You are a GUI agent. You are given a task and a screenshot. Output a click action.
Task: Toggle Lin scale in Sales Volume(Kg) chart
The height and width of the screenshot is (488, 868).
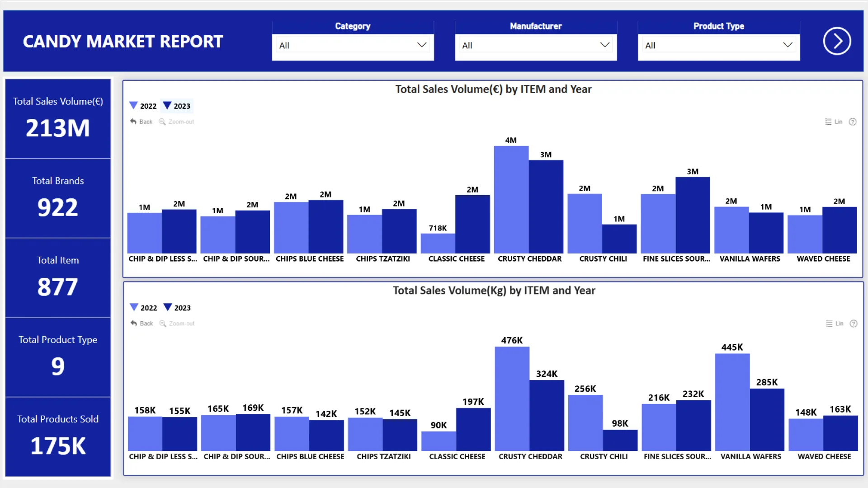(835, 324)
